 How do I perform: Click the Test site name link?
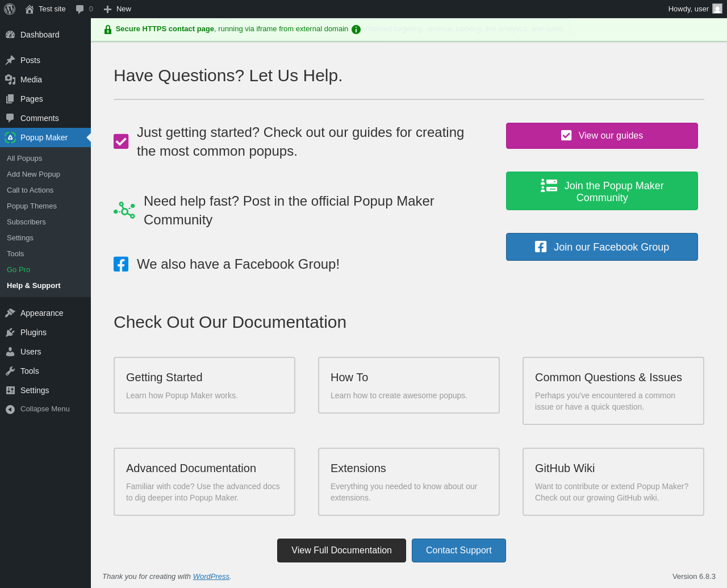pos(52,9)
